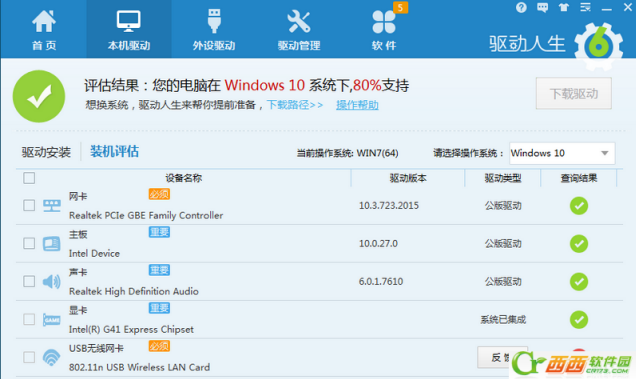Click the USB wireless card wifi icon
Screen dimensions: 636x379
coord(52,357)
